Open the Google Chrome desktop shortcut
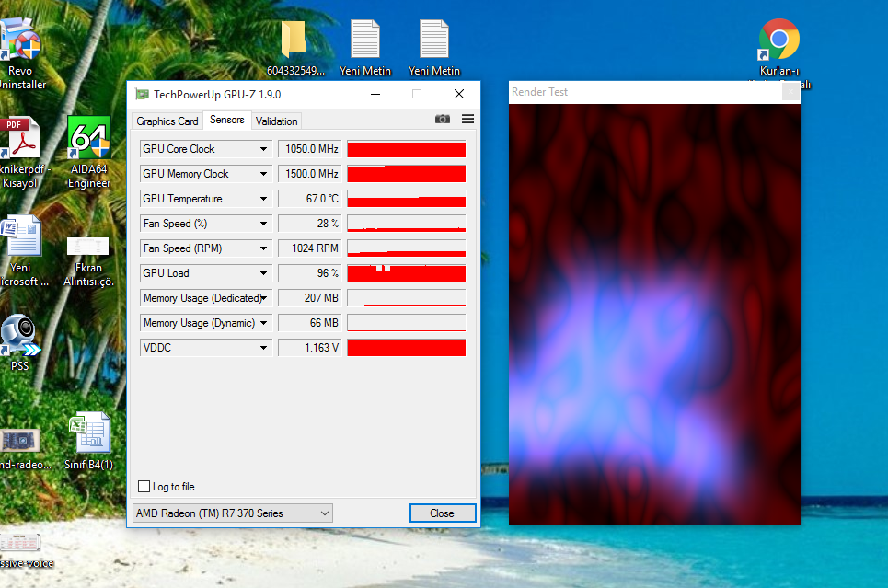The width and height of the screenshot is (888, 588). 778,40
